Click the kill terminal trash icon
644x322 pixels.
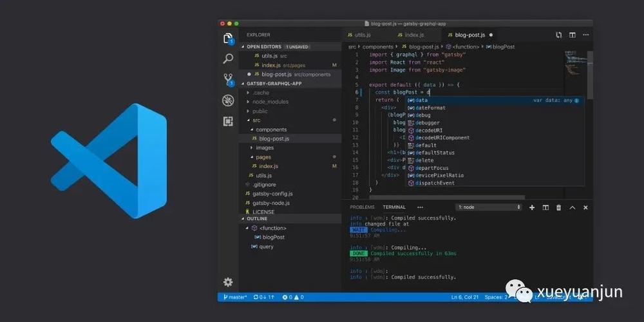pos(558,207)
